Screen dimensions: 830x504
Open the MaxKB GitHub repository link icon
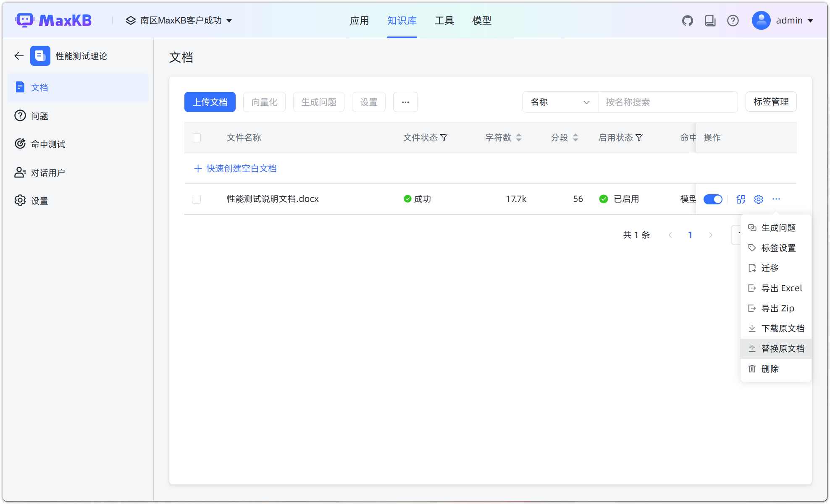[688, 20]
